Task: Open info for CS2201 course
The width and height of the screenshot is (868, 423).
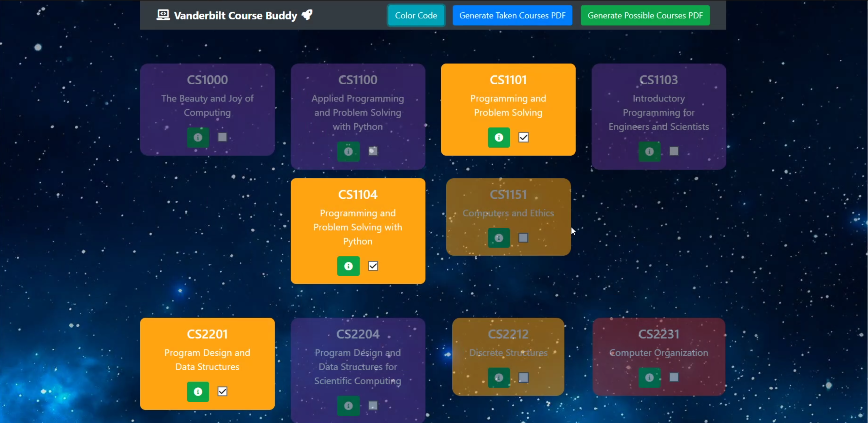Action: click(x=198, y=392)
